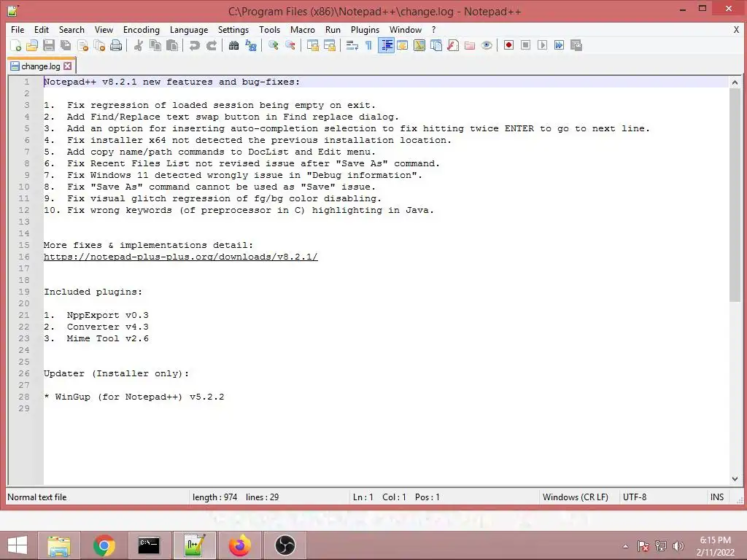
Task: Click the Stop recording macro button
Action: point(525,45)
